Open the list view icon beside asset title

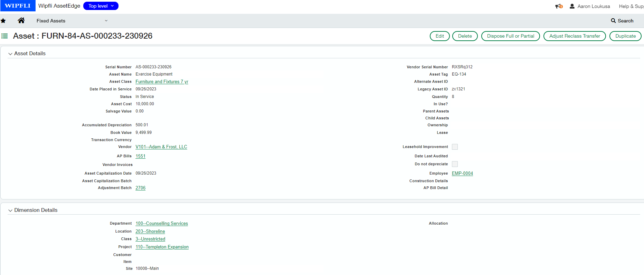(x=4, y=36)
